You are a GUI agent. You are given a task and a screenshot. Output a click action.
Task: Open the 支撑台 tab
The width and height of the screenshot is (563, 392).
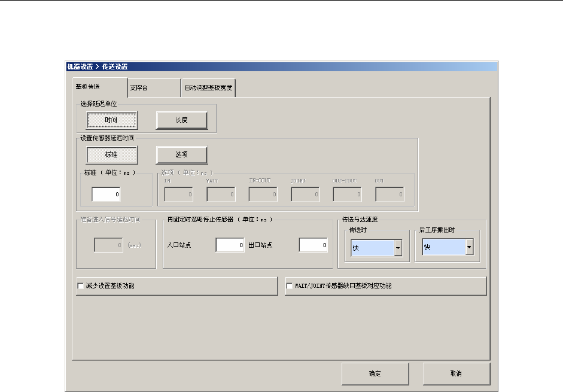154,87
